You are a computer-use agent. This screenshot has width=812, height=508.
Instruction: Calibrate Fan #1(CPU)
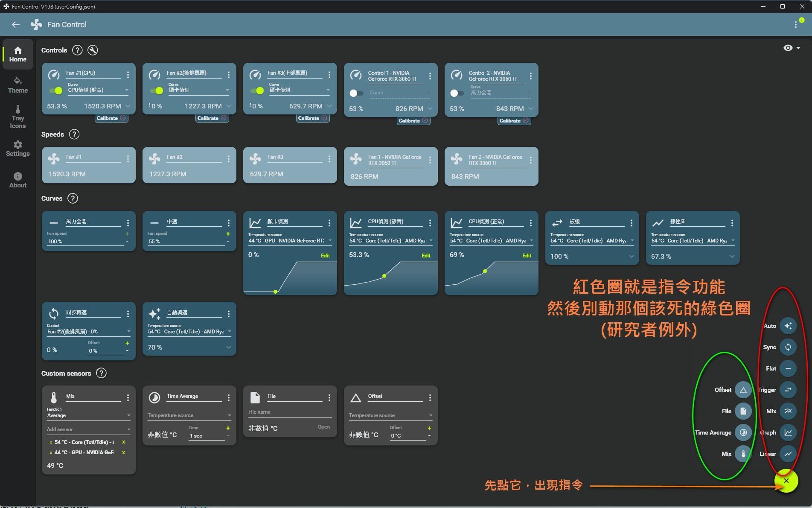(111, 118)
